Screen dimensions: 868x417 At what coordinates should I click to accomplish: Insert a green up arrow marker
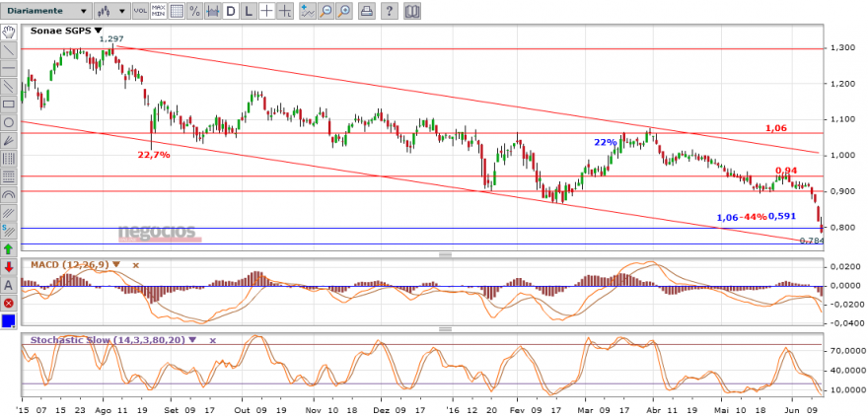(8, 249)
